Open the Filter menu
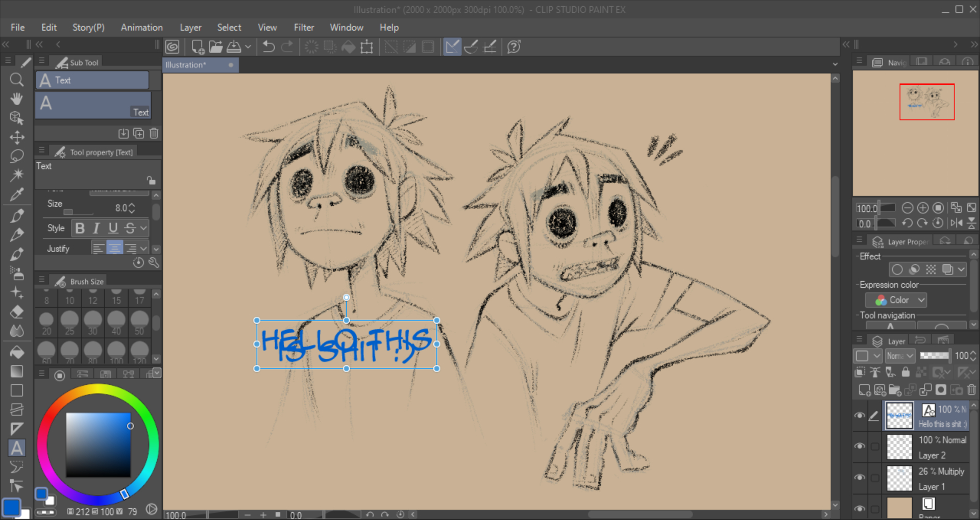 (x=304, y=28)
